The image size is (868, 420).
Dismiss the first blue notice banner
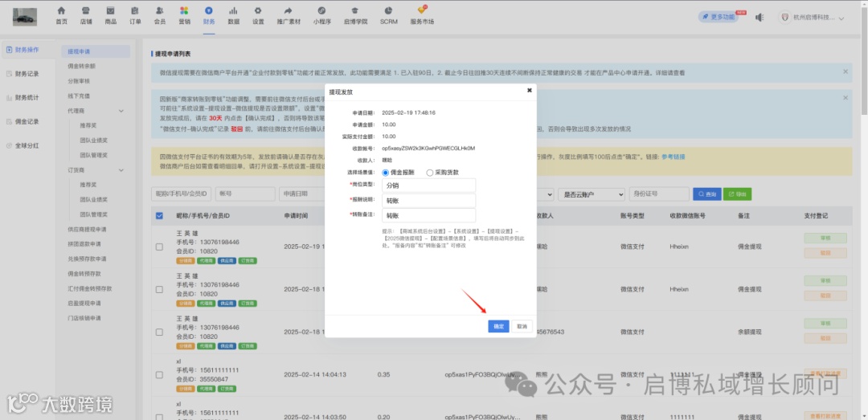tap(845, 71)
